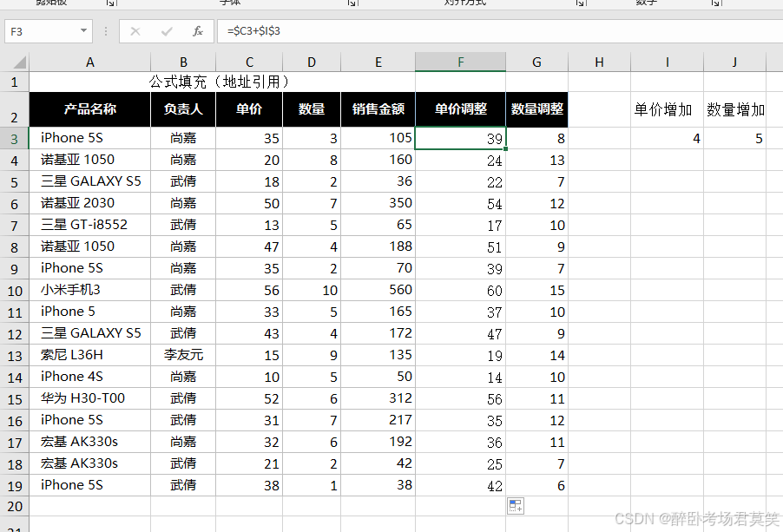Select the adjusted quantity cell 15
This screenshot has height=532, width=783.
536,291
